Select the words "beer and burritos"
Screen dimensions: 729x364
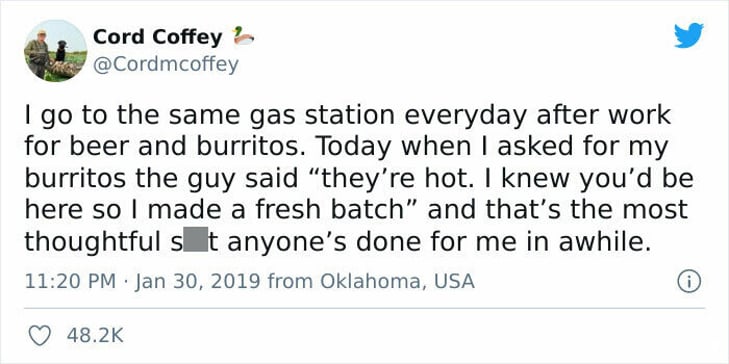click(x=173, y=147)
